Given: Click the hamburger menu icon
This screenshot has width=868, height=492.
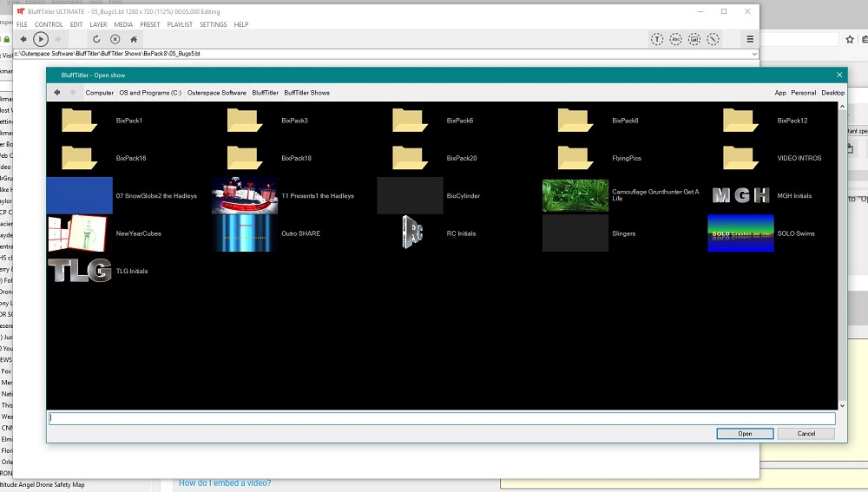Looking at the screenshot, I should (750, 39).
